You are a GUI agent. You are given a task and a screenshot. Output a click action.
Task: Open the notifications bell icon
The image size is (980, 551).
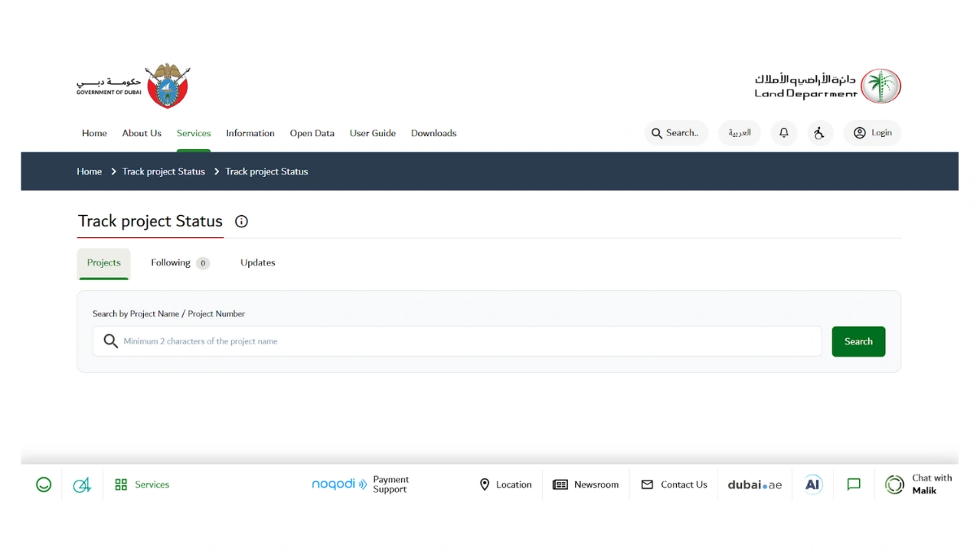coord(783,132)
